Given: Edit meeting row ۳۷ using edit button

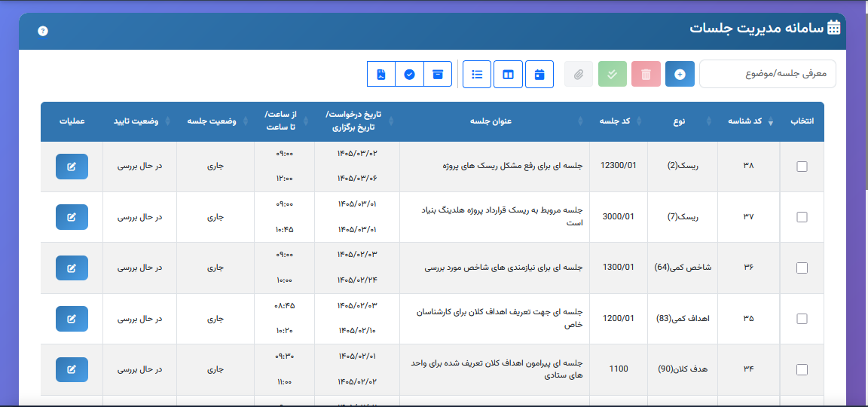Looking at the screenshot, I should point(72,217).
